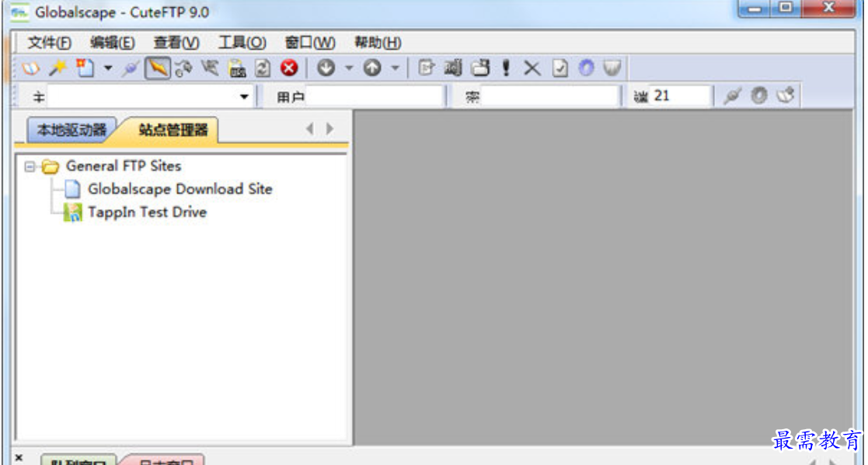This screenshot has width=868, height=465.
Task: Click the Refresh toolbar icon
Action: pos(263,68)
